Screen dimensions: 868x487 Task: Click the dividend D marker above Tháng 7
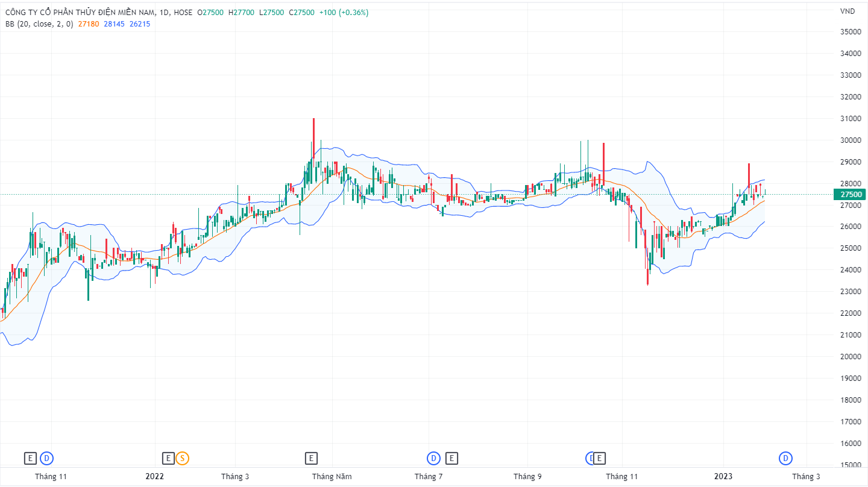coord(433,459)
